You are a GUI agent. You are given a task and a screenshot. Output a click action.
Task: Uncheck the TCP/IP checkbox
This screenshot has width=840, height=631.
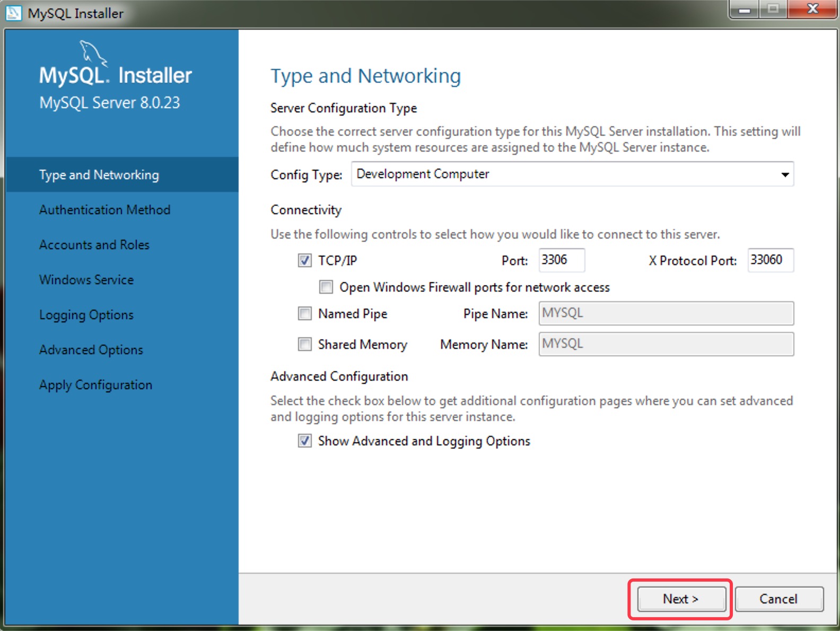304,260
